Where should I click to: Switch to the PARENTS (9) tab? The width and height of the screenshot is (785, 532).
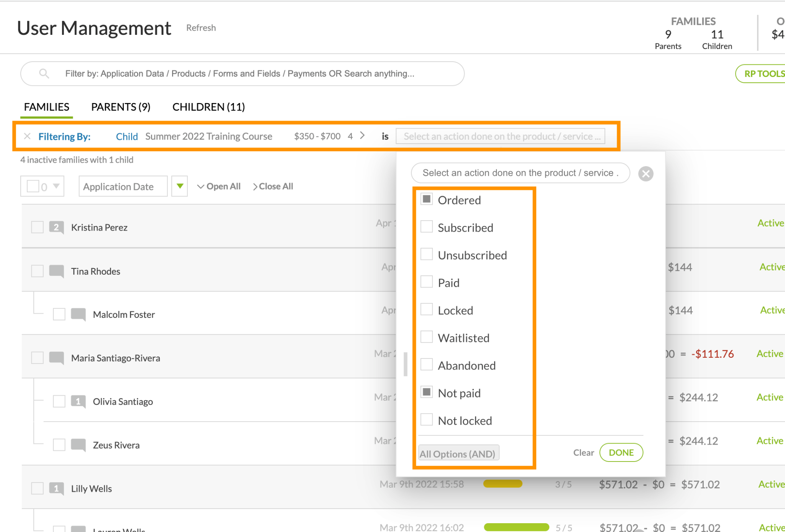121,107
